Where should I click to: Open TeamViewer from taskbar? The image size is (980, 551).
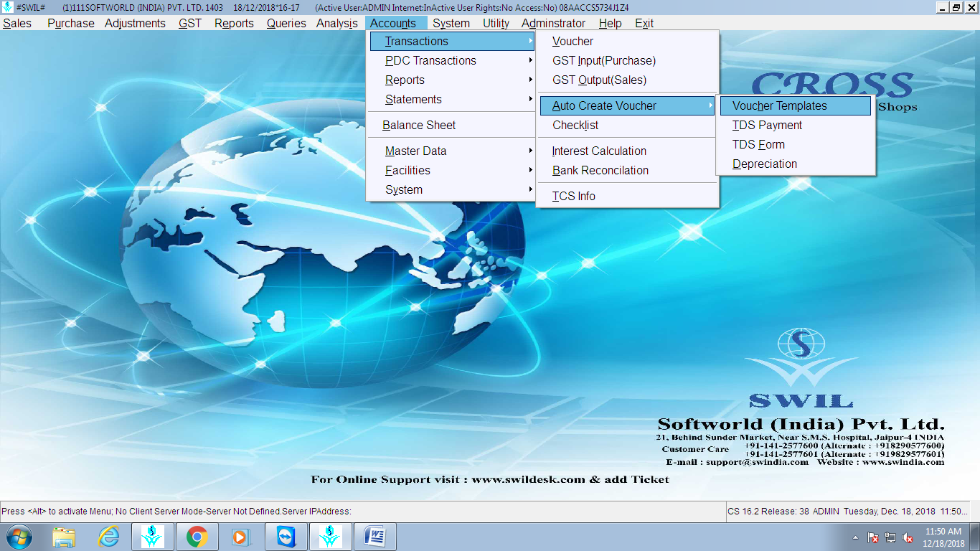286,537
